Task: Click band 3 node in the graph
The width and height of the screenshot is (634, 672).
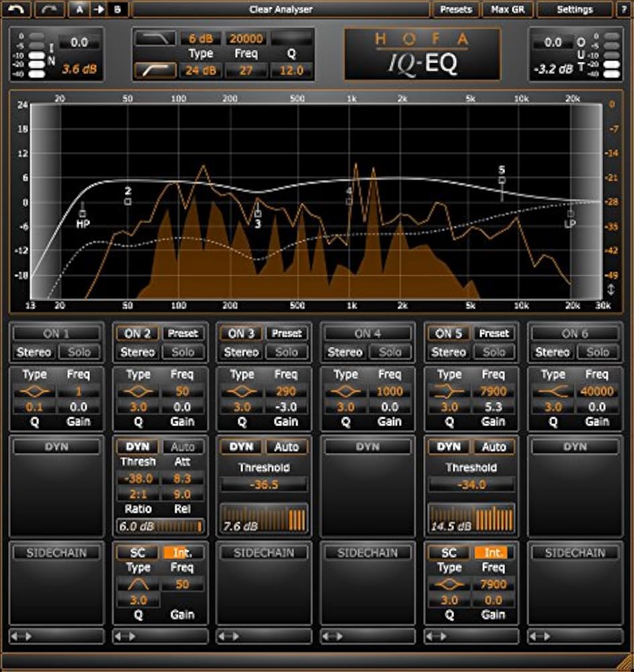Action: point(258,214)
